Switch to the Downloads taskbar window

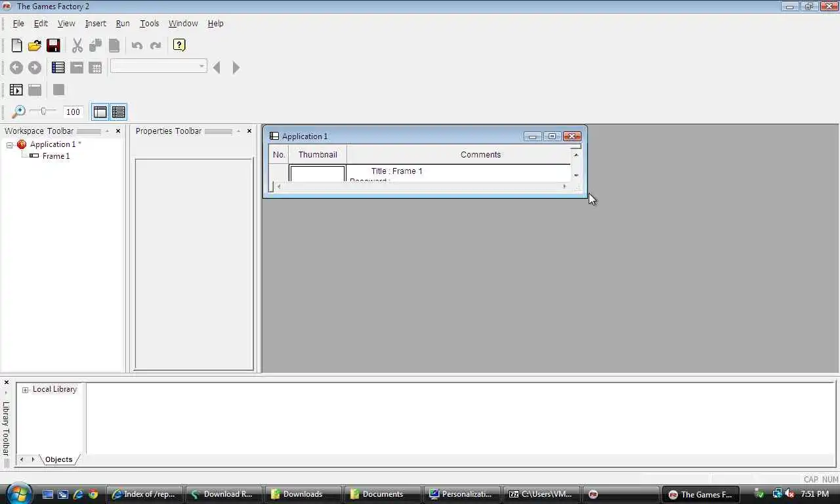303,494
